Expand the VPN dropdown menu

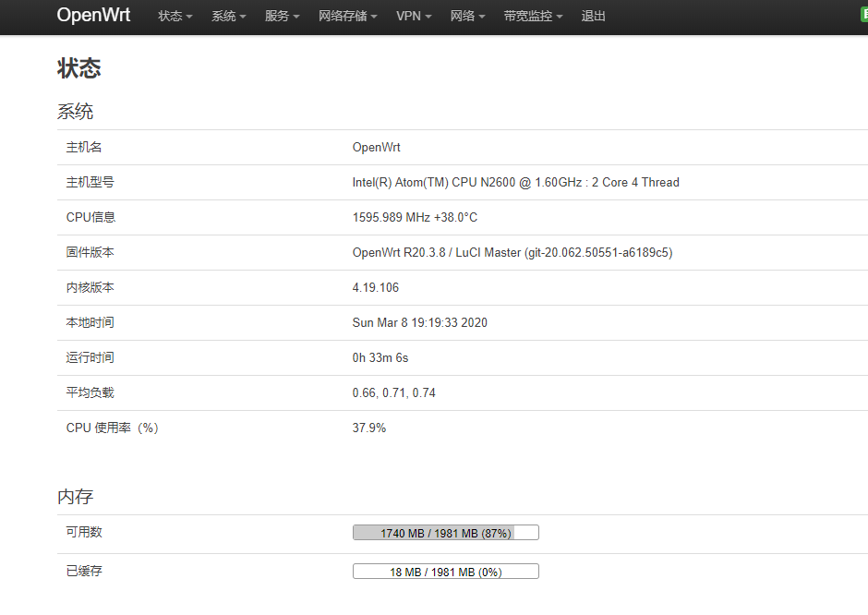coord(413,16)
